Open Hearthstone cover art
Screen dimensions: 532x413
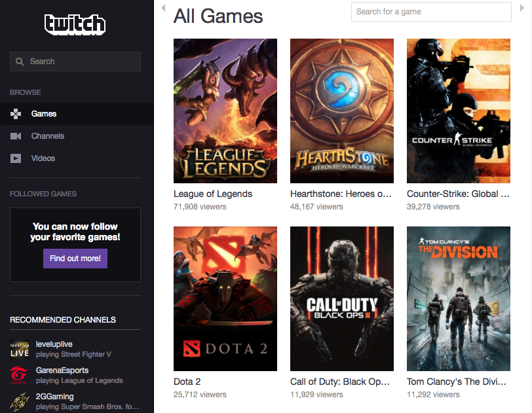[x=342, y=111]
